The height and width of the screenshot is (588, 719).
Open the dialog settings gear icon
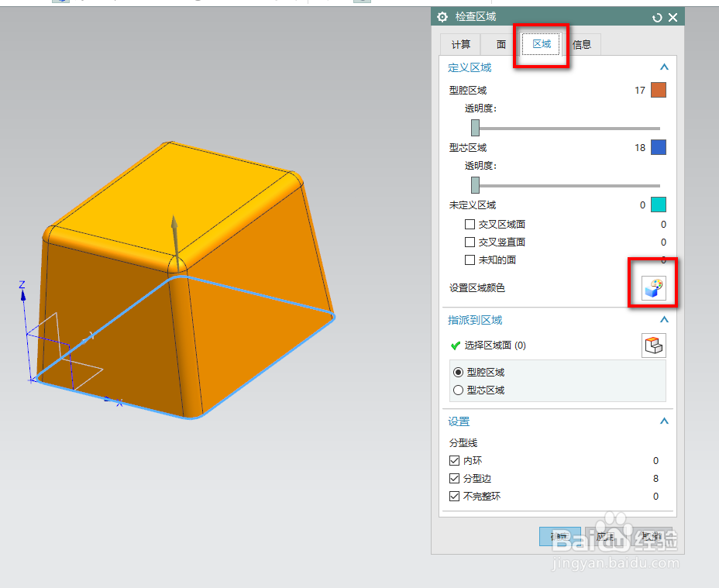[442, 17]
